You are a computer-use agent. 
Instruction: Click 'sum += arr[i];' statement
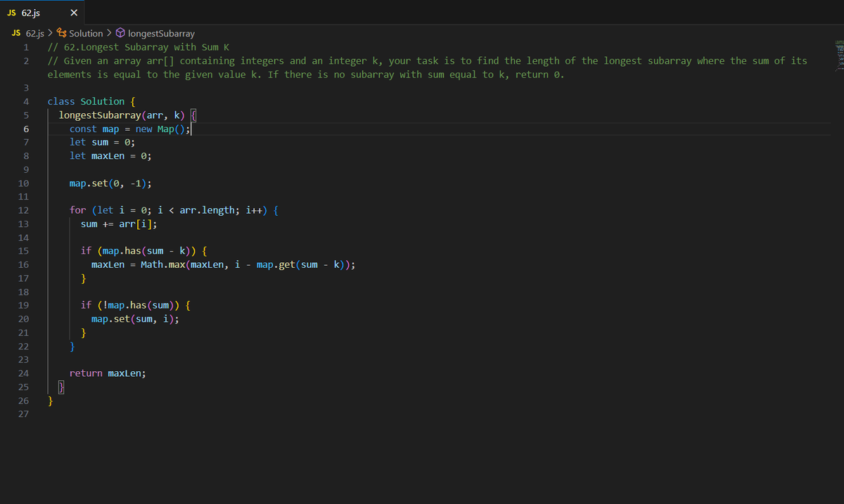pos(119,224)
